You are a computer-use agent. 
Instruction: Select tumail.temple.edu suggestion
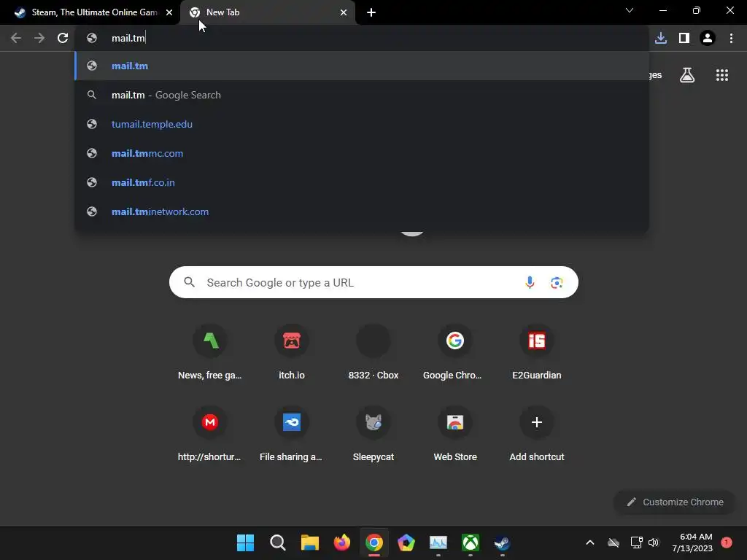click(362, 124)
